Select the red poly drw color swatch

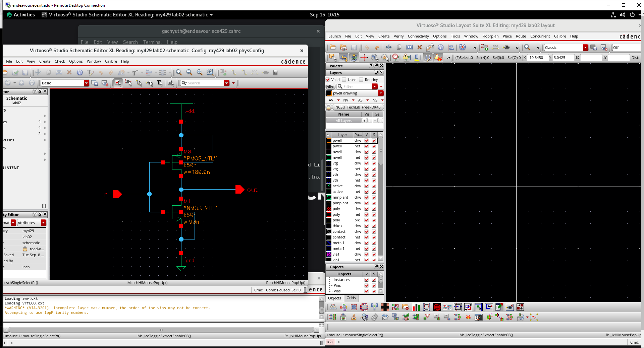click(x=329, y=209)
